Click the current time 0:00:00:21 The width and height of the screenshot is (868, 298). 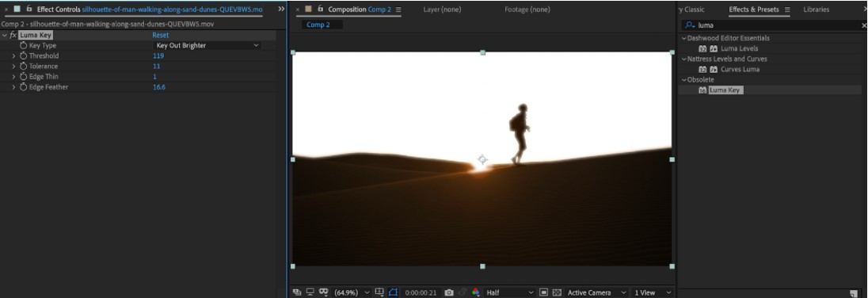coord(421,292)
